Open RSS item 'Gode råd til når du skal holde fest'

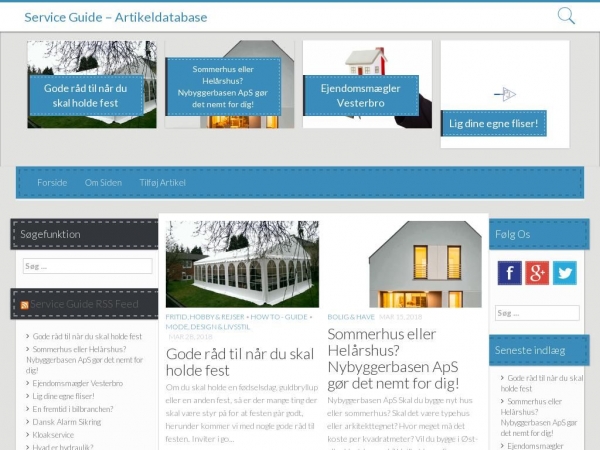[87, 336]
